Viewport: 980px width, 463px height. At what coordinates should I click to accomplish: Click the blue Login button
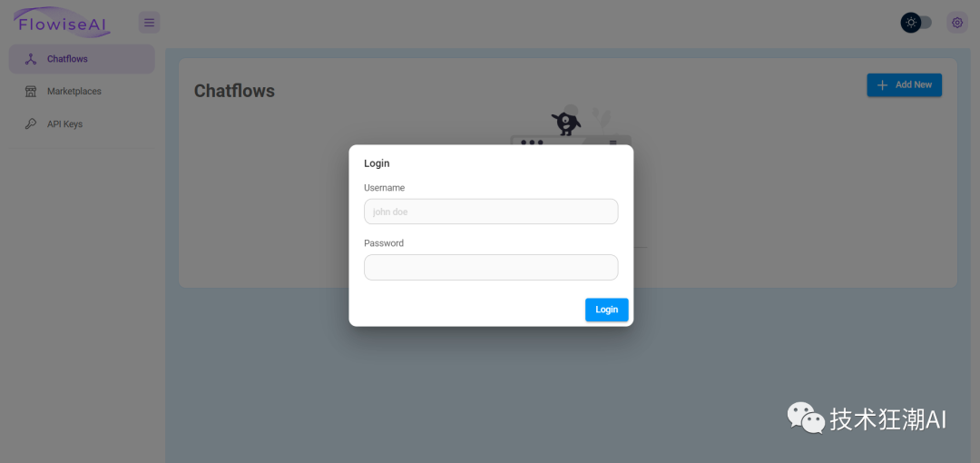[606, 310]
